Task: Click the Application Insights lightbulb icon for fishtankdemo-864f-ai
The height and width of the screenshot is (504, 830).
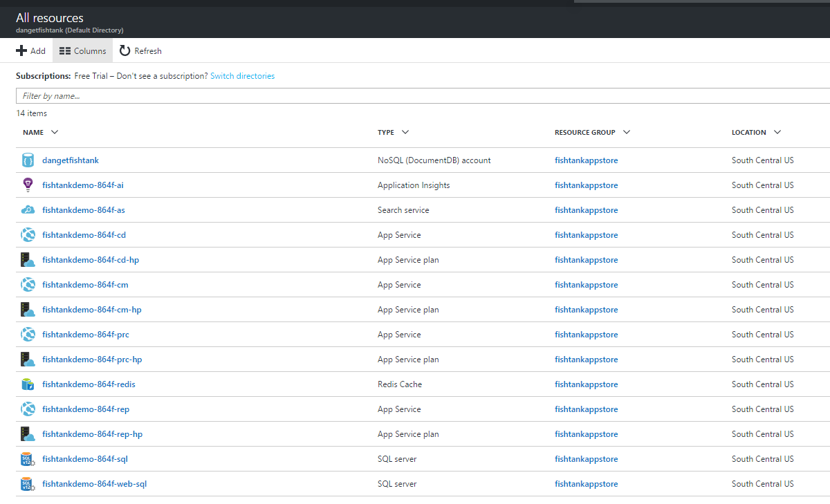Action: [28, 185]
